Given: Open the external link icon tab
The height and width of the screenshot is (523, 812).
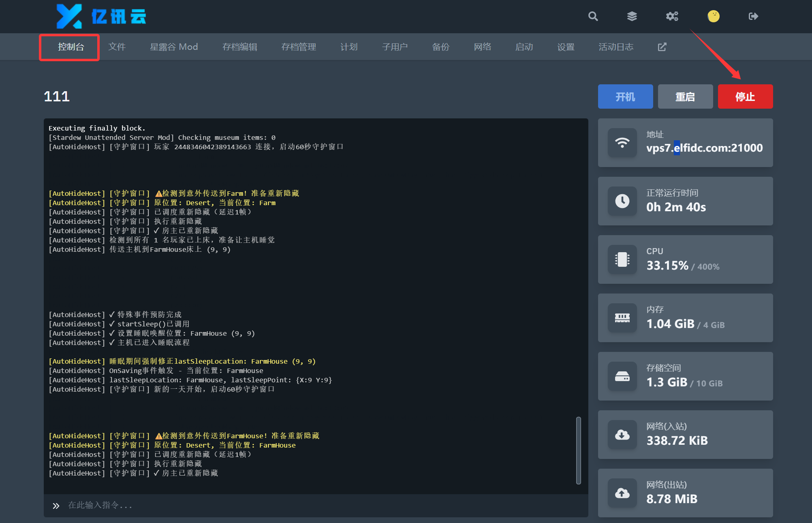Looking at the screenshot, I should 662,47.
